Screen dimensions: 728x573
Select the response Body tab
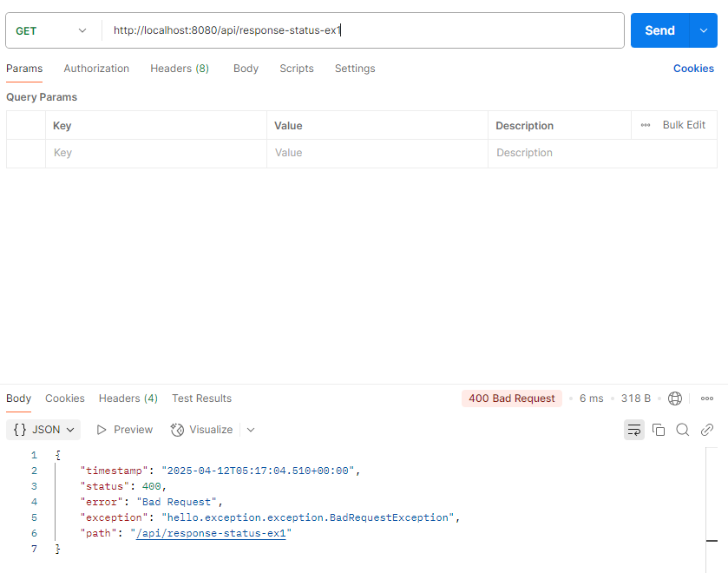pyautogui.click(x=18, y=398)
